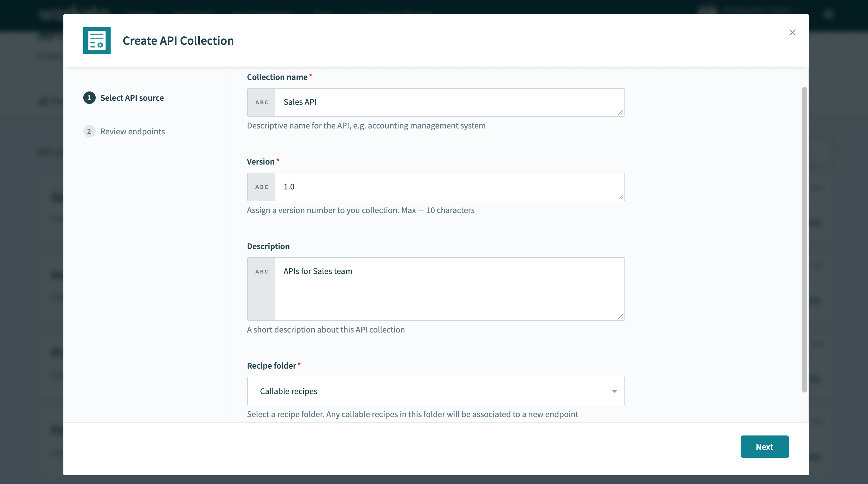
Task: Click the Next button
Action: (765, 447)
